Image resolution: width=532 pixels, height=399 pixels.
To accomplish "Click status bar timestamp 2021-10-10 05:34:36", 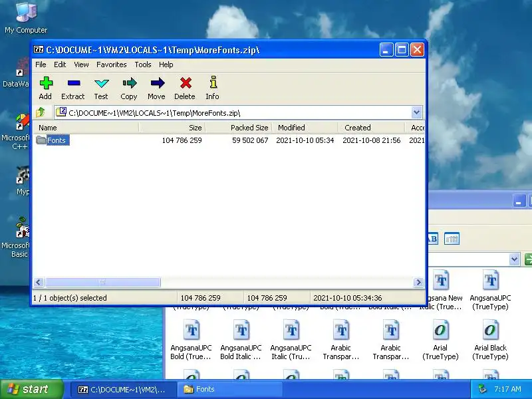I will click(348, 298).
